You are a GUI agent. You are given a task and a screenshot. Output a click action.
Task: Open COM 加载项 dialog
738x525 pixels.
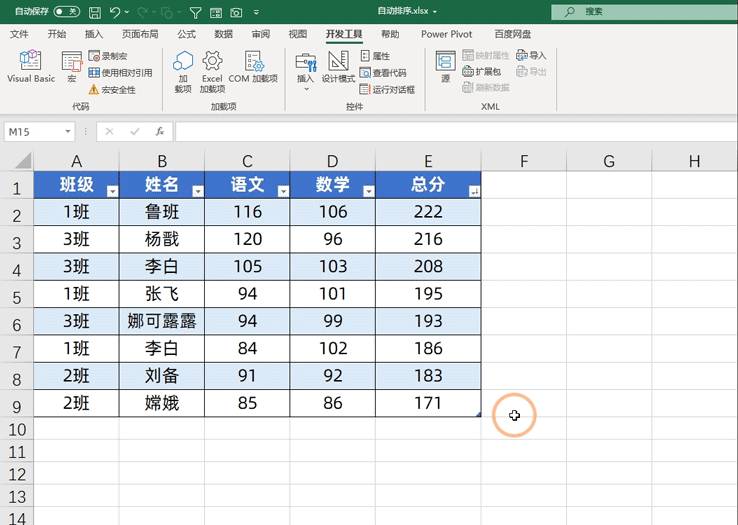click(x=253, y=67)
